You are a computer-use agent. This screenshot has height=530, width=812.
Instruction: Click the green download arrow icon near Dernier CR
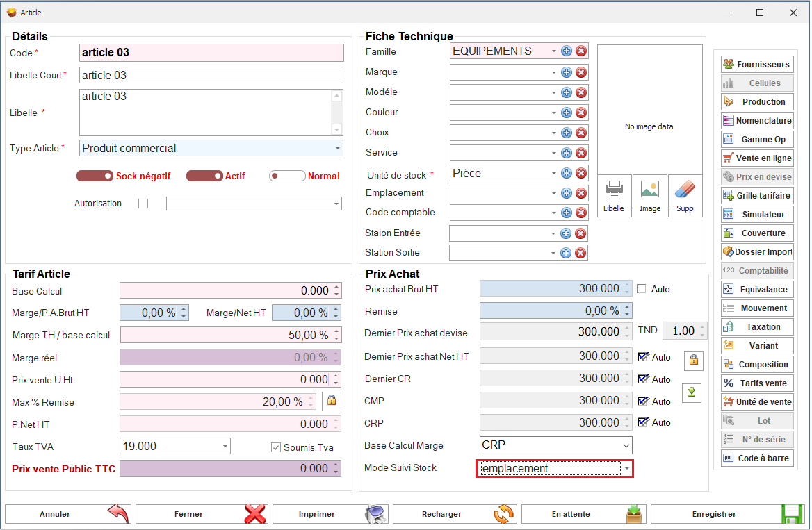click(x=692, y=392)
